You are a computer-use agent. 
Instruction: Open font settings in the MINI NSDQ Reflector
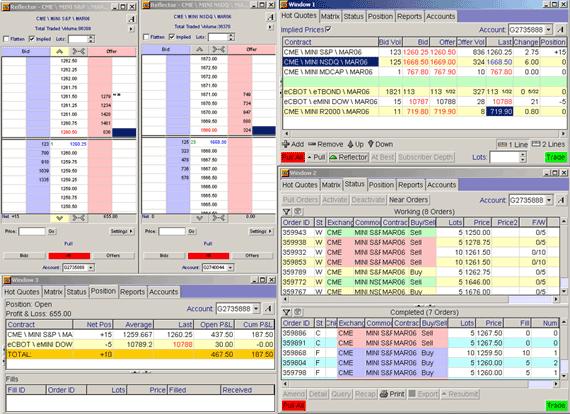pyautogui.click(x=270, y=17)
